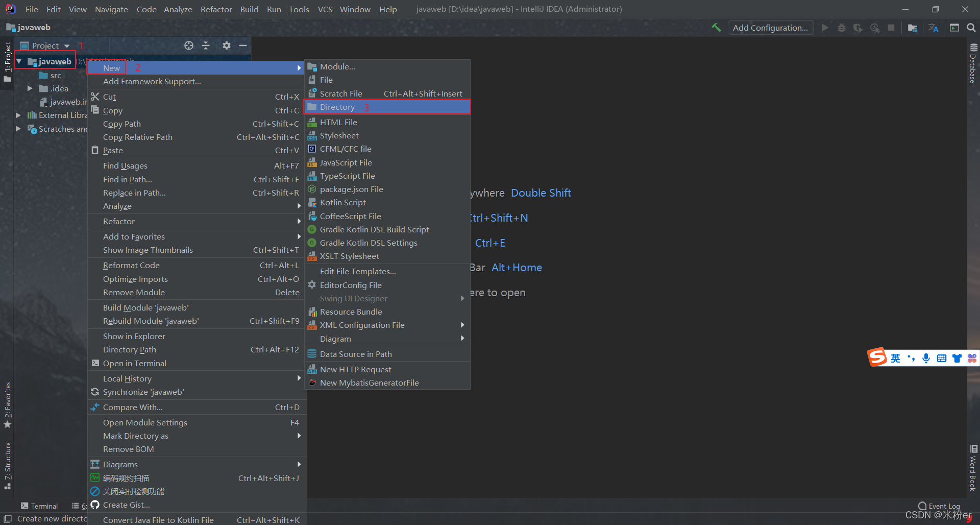This screenshot has width=980, height=525.
Task: Click Add Framework Support...
Action: (197, 81)
